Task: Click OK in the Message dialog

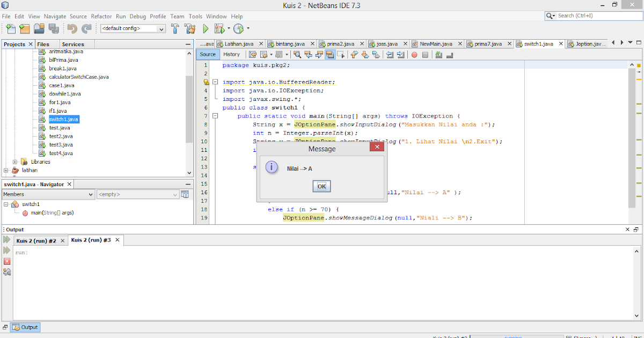Action: point(321,186)
